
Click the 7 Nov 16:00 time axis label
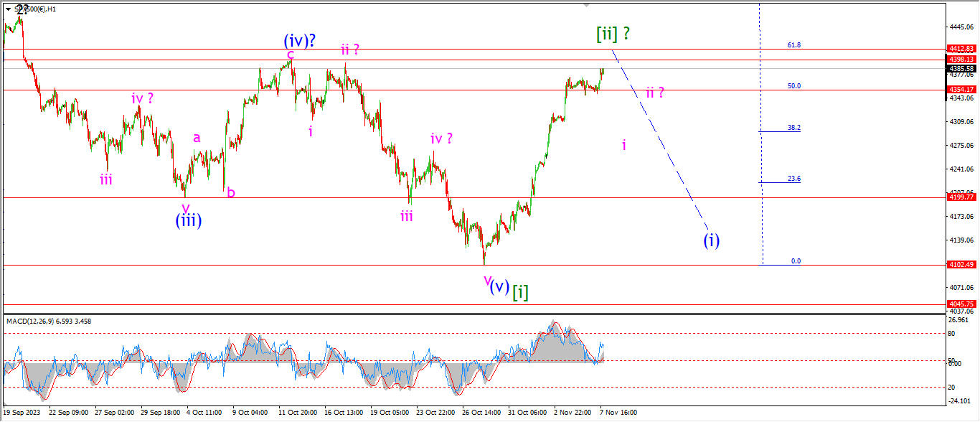[x=618, y=413]
